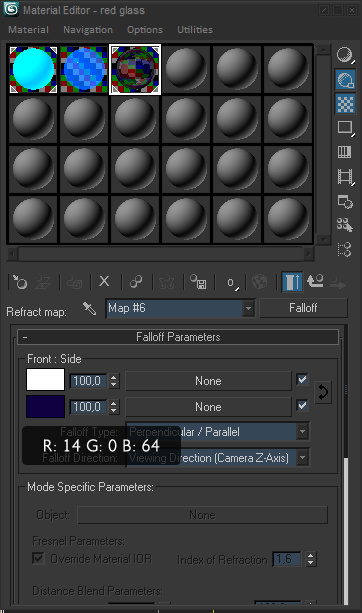Select the blue checkered sphere material slot
This screenshot has height=613, width=362.
click(84, 70)
